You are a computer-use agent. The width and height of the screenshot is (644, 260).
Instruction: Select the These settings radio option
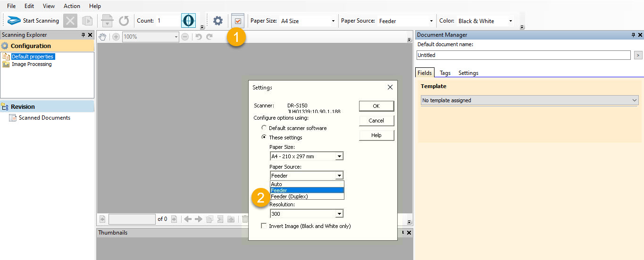click(264, 138)
